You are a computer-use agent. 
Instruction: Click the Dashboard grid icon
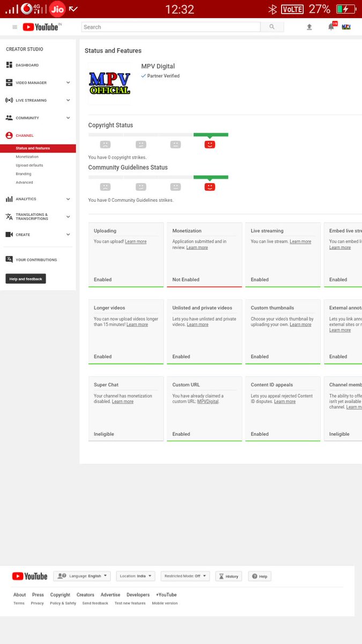tap(9, 65)
